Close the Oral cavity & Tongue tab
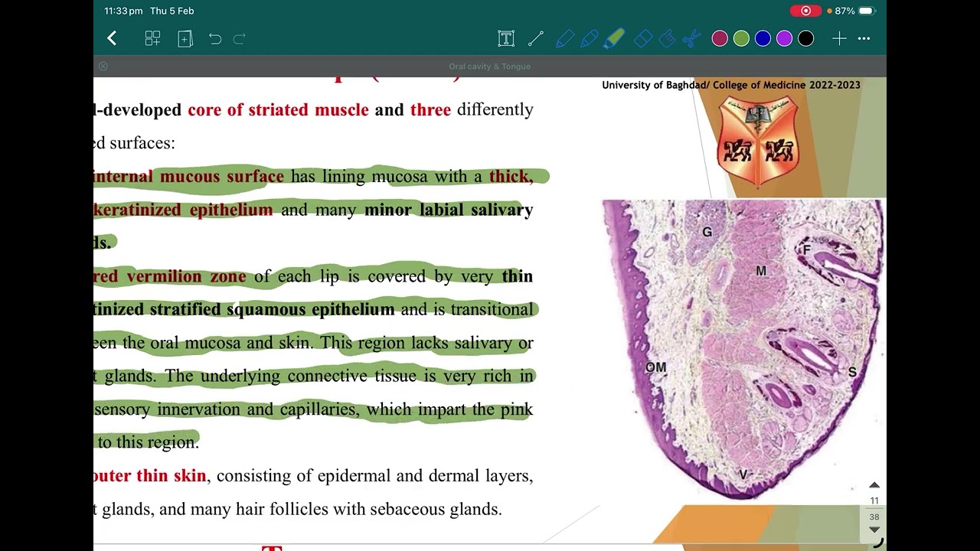 coord(103,67)
